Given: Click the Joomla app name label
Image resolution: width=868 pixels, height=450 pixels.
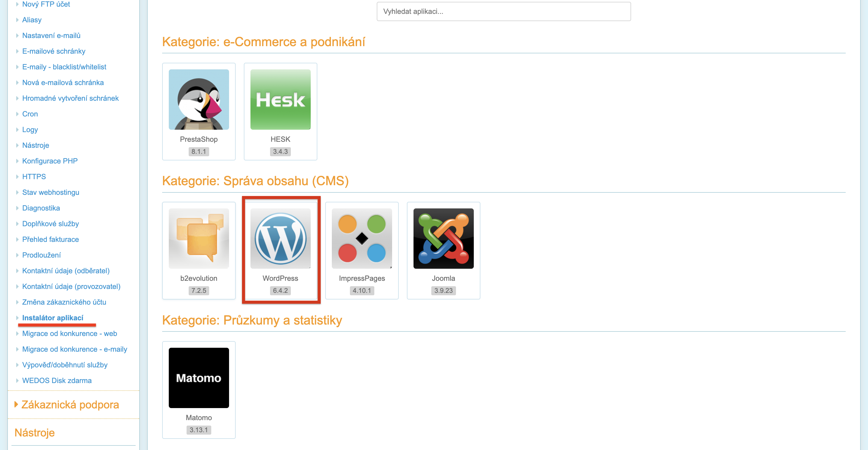Looking at the screenshot, I should click(443, 278).
